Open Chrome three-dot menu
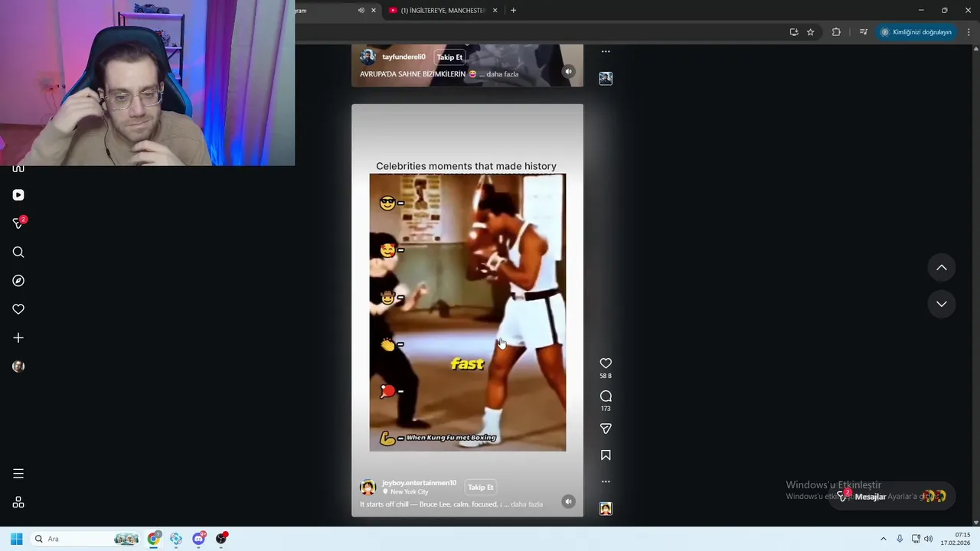Screen dimensions: 980x551 pos(969,32)
